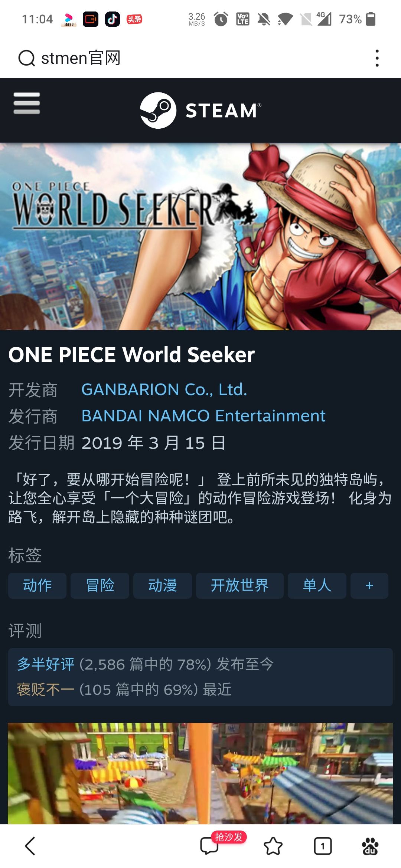
Task: Open the browser three-dot overflow menu
Action: pyautogui.click(x=377, y=58)
